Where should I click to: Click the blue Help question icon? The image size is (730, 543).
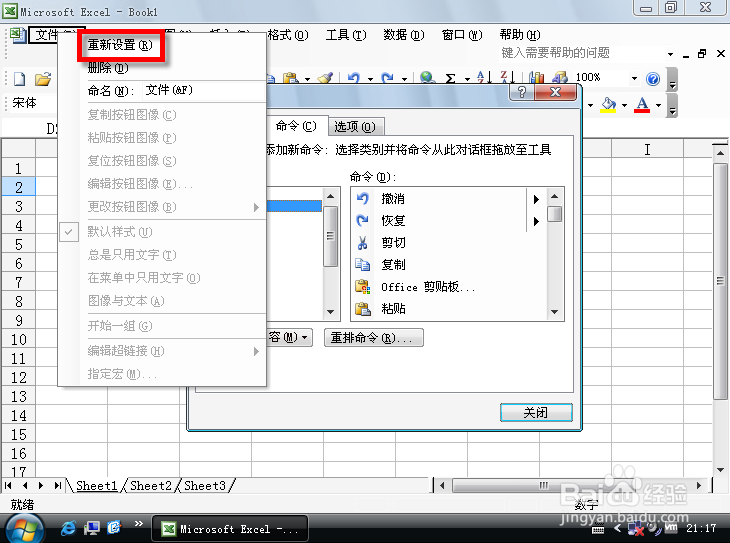coord(653,79)
